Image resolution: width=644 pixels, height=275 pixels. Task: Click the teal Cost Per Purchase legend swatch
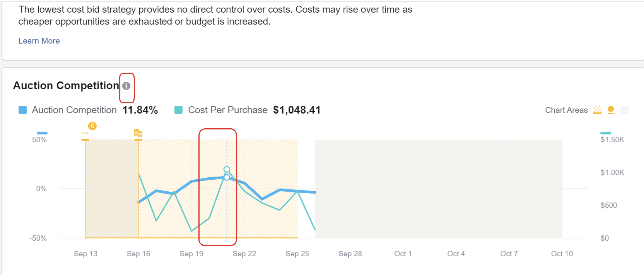point(178,110)
